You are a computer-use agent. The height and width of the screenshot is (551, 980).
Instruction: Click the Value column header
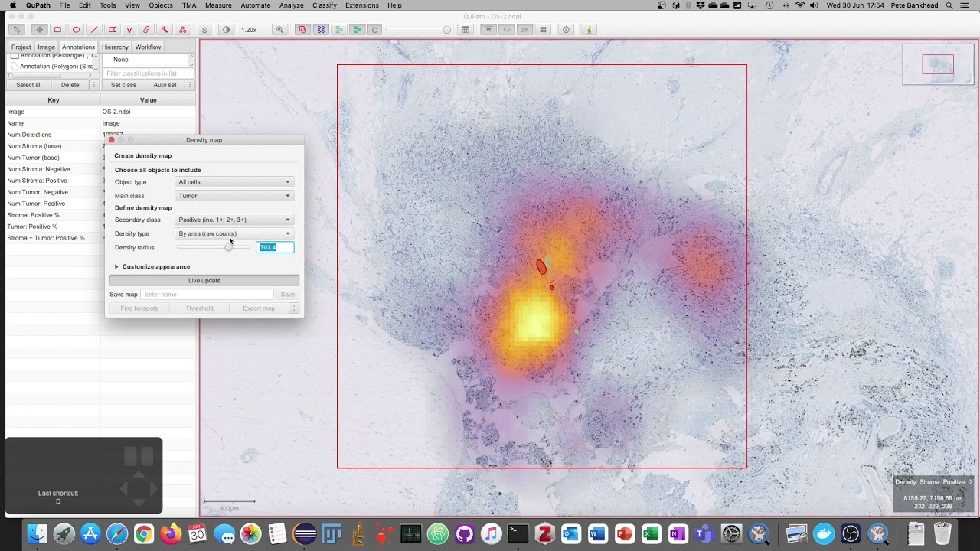click(x=149, y=100)
